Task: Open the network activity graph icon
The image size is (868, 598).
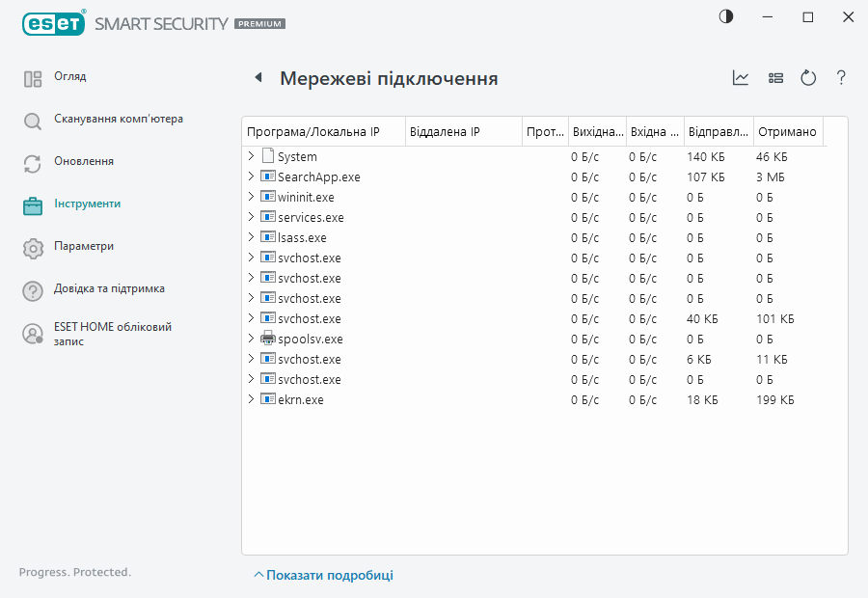Action: [x=741, y=78]
